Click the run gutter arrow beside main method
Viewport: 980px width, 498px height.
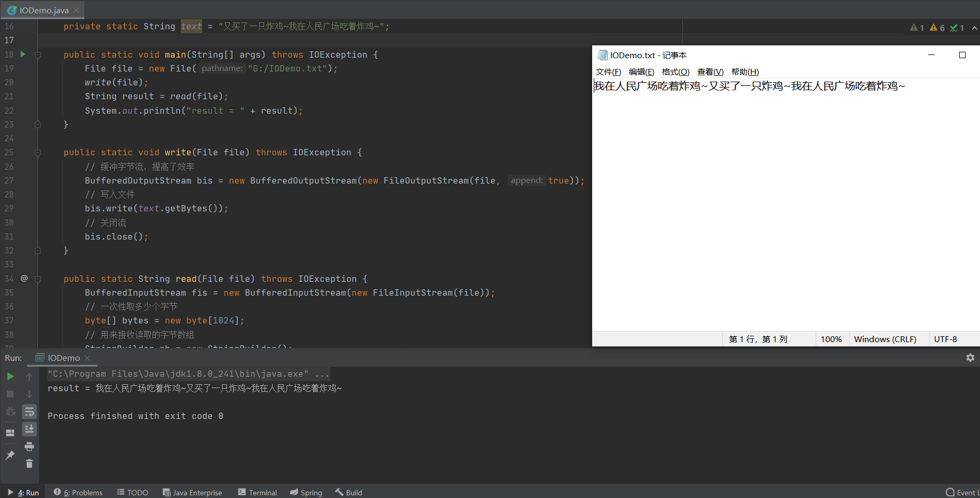(x=23, y=54)
